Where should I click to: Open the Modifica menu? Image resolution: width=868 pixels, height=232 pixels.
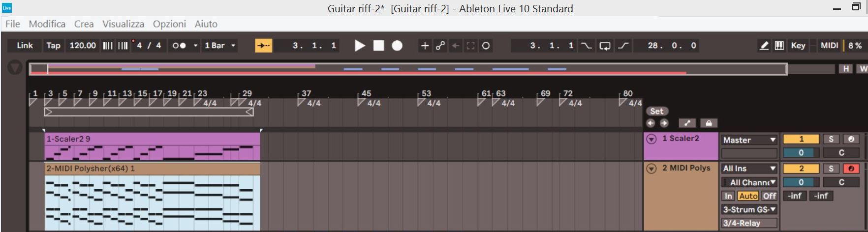pos(47,24)
